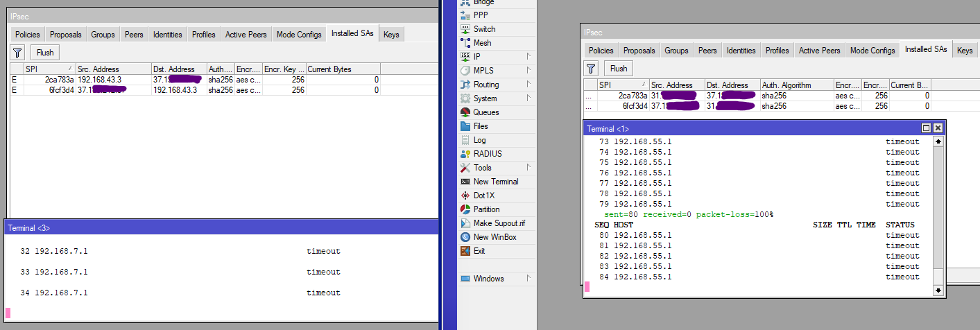Click the Routing menu icon
980x330 pixels.
tap(465, 85)
